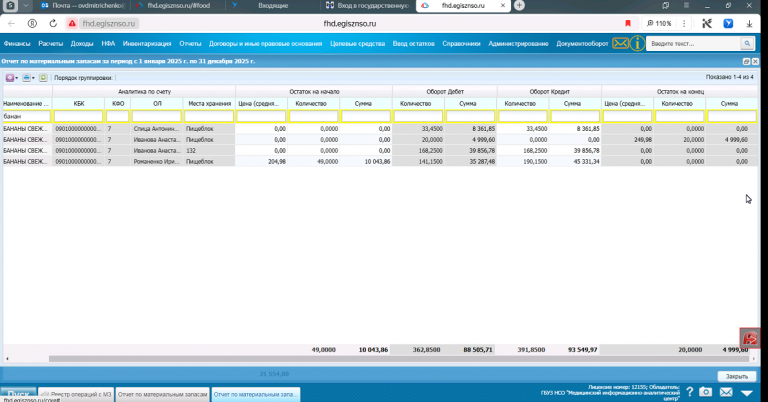Reload the page with refresh icon

53,24
